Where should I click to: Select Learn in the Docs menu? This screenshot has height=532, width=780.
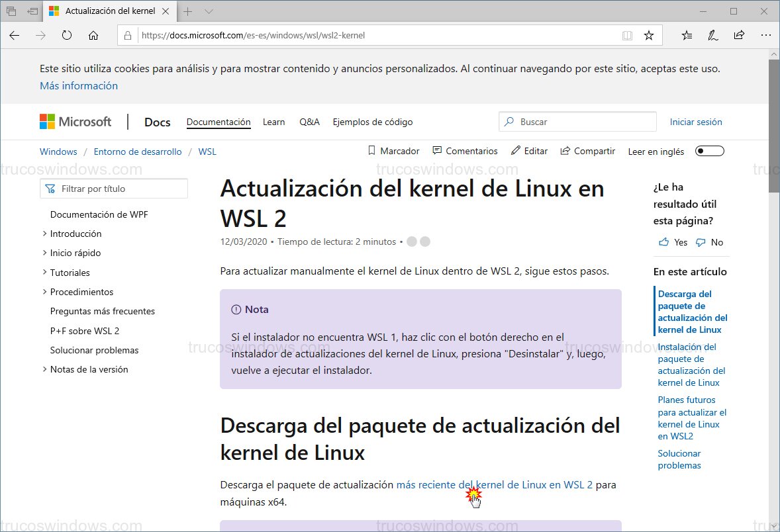point(273,122)
